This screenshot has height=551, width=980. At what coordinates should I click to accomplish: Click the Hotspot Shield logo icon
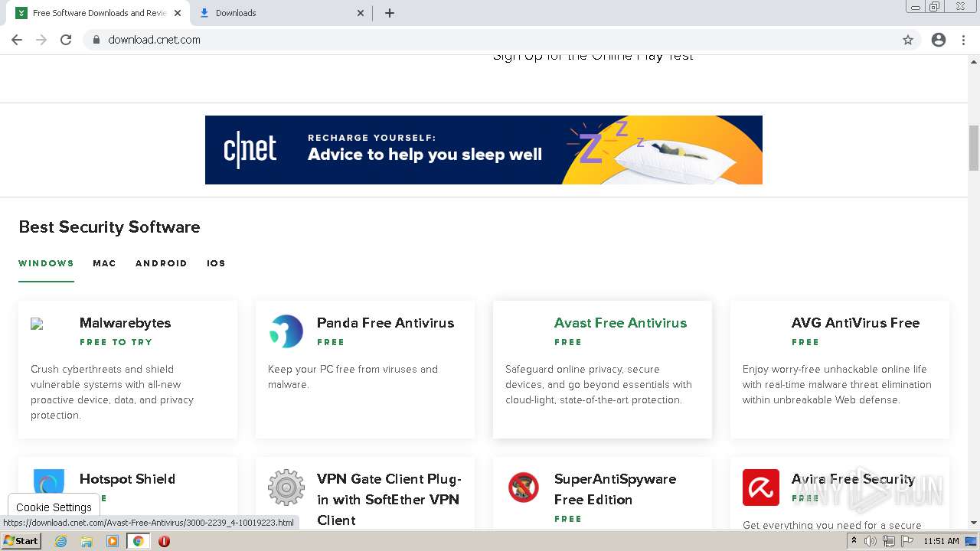click(x=49, y=485)
